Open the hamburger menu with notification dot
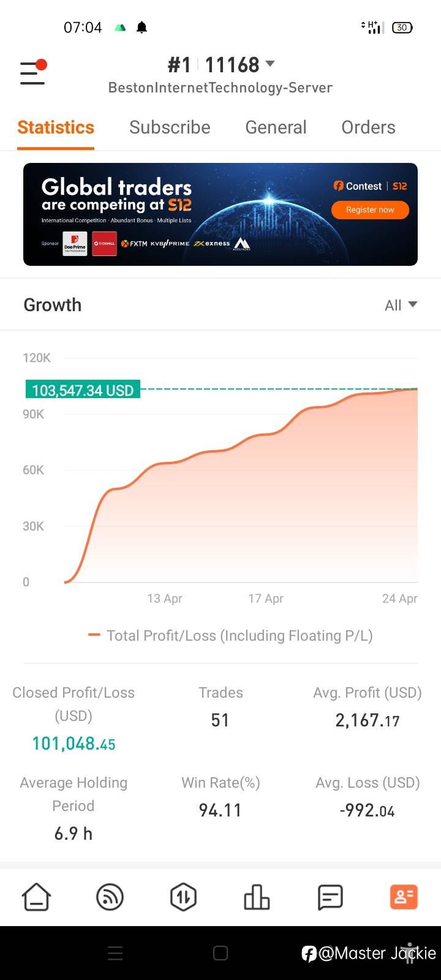This screenshot has height=980, width=441. [33, 73]
